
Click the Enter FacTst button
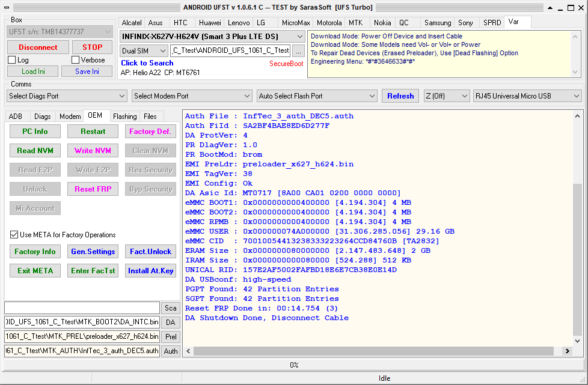[93, 271]
